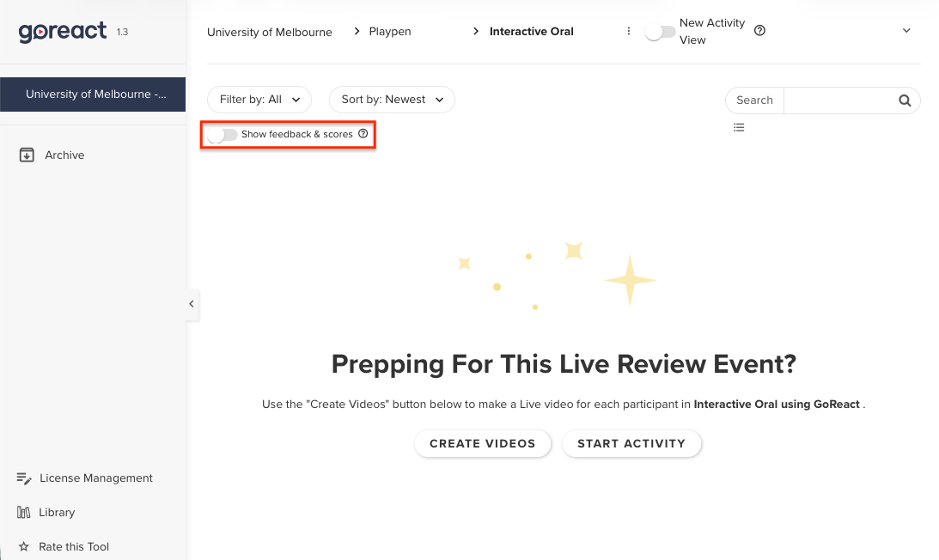Open the Sort by: Newest dropdown
The width and height of the screenshot is (939, 560).
pyautogui.click(x=393, y=100)
